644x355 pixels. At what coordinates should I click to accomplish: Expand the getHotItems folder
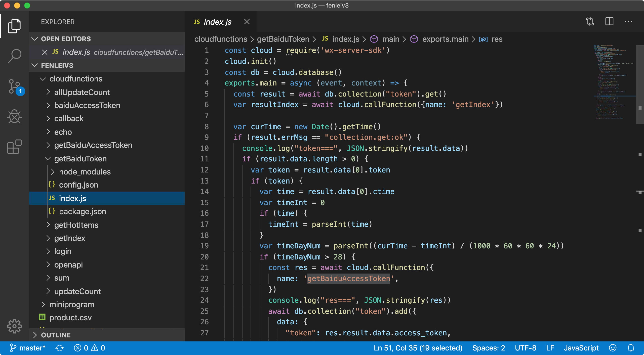point(76,225)
